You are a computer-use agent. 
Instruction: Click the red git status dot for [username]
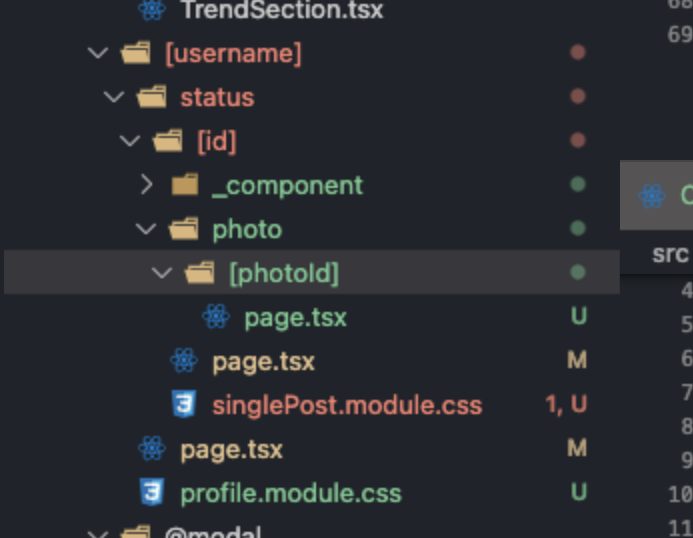[578, 52]
